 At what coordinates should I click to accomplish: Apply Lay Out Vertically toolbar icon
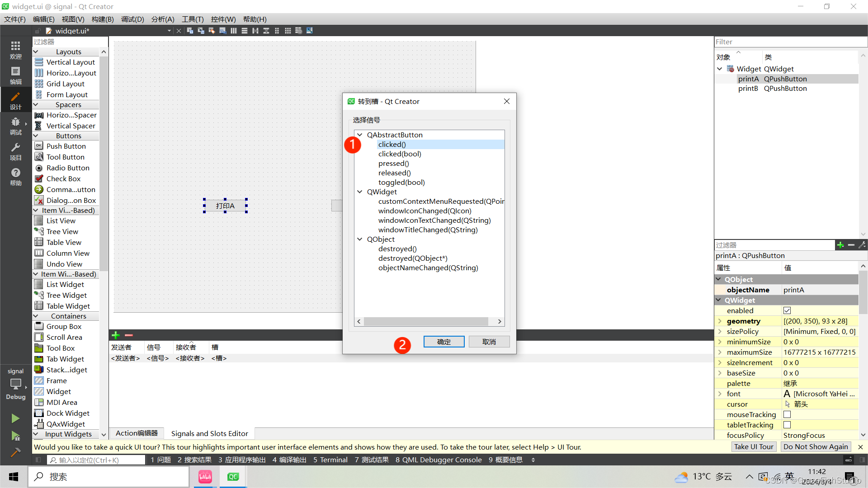pyautogui.click(x=244, y=31)
